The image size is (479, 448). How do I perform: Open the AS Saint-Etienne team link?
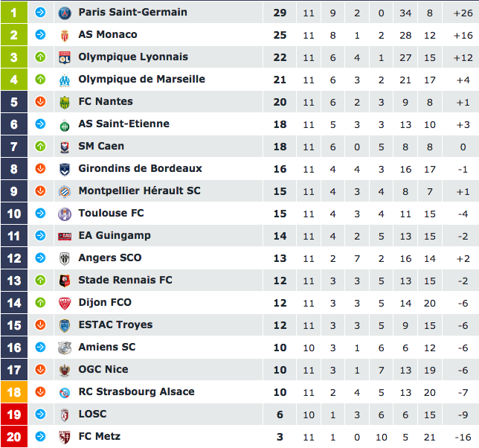point(123,124)
